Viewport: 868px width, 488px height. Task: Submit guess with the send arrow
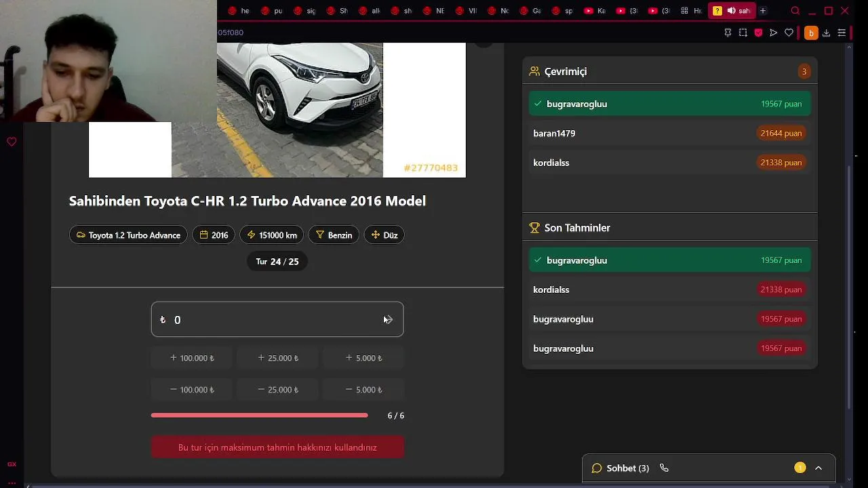click(388, 319)
